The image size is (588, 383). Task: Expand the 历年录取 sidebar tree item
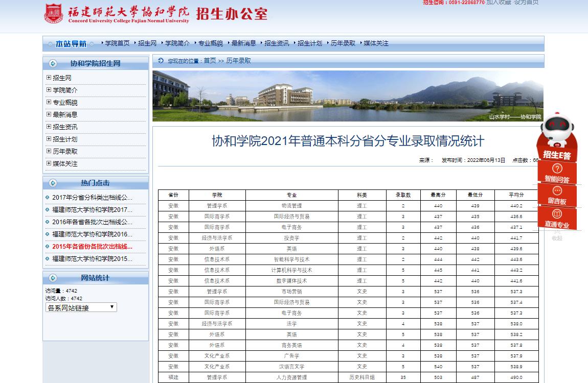click(49, 151)
